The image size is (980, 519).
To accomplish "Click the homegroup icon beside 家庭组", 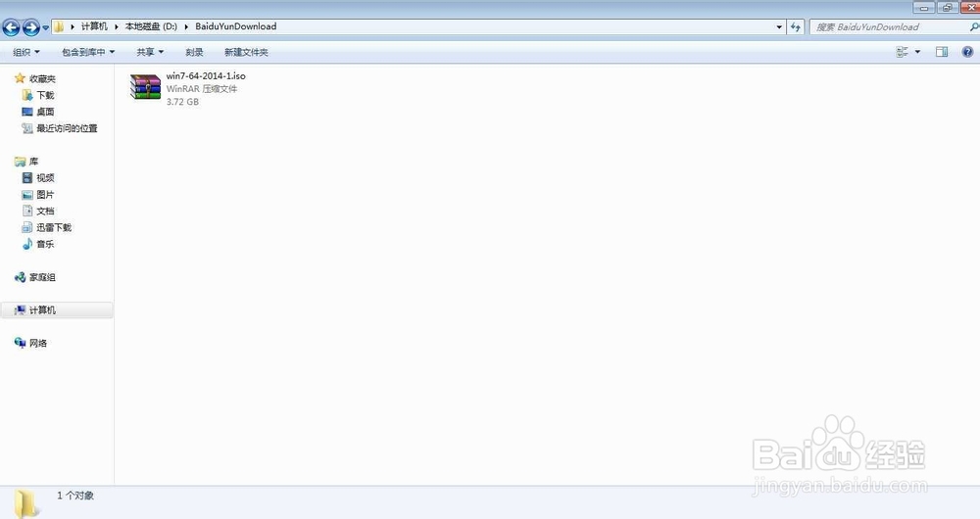I will [20, 277].
